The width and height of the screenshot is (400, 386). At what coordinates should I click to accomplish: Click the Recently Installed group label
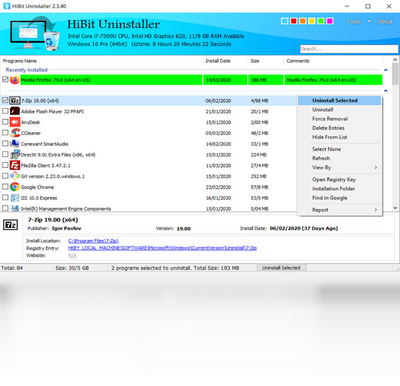27,70
